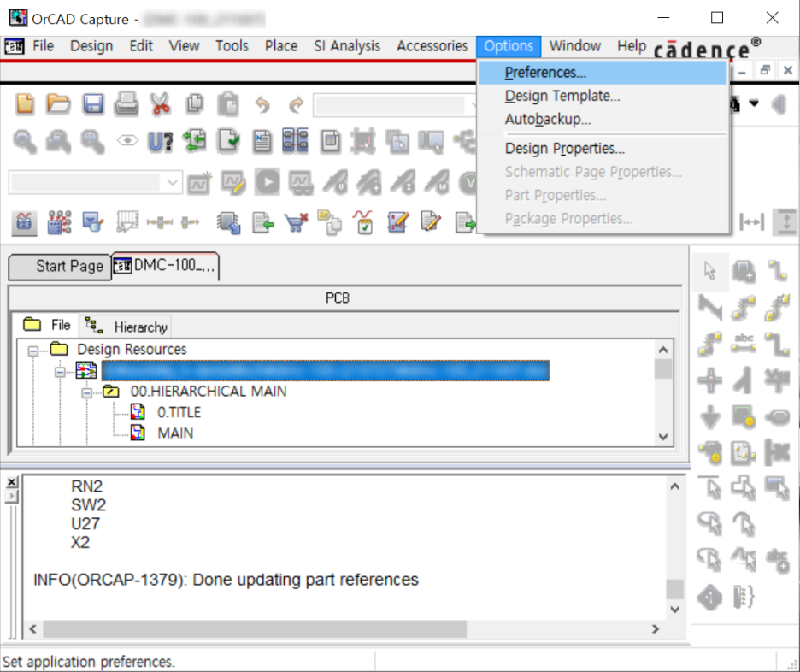The image size is (800, 672).
Task: Click the eye fisheye view icon
Action: (x=127, y=140)
